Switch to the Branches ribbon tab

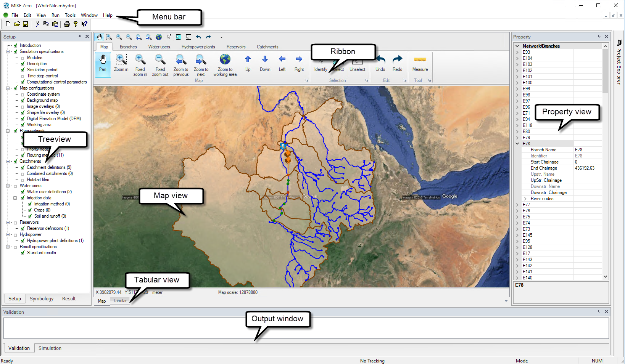[x=128, y=47]
